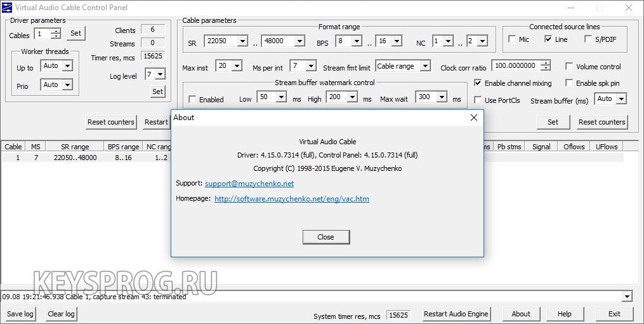The width and height of the screenshot is (644, 324).
Task: Open the Log level dropdown
Action: click(160, 74)
